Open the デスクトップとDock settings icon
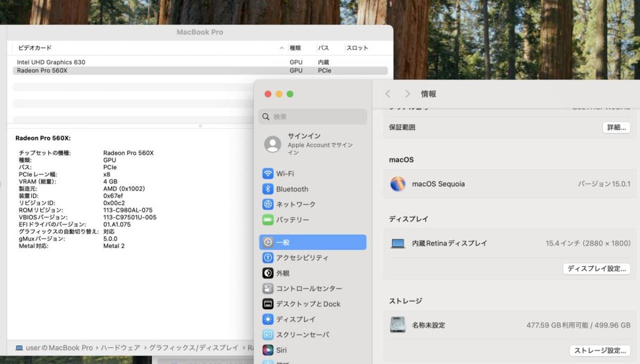Screen dimensions: 640x364 tap(268, 304)
